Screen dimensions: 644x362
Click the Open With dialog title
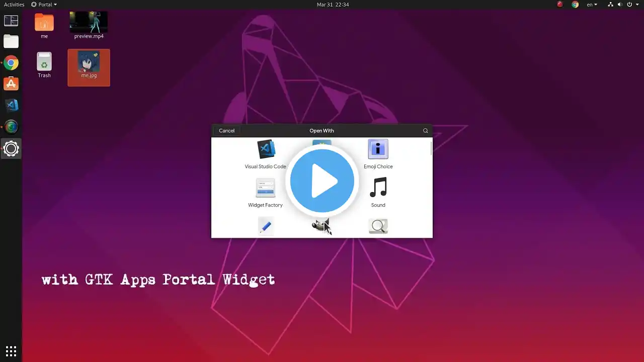click(x=321, y=131)
